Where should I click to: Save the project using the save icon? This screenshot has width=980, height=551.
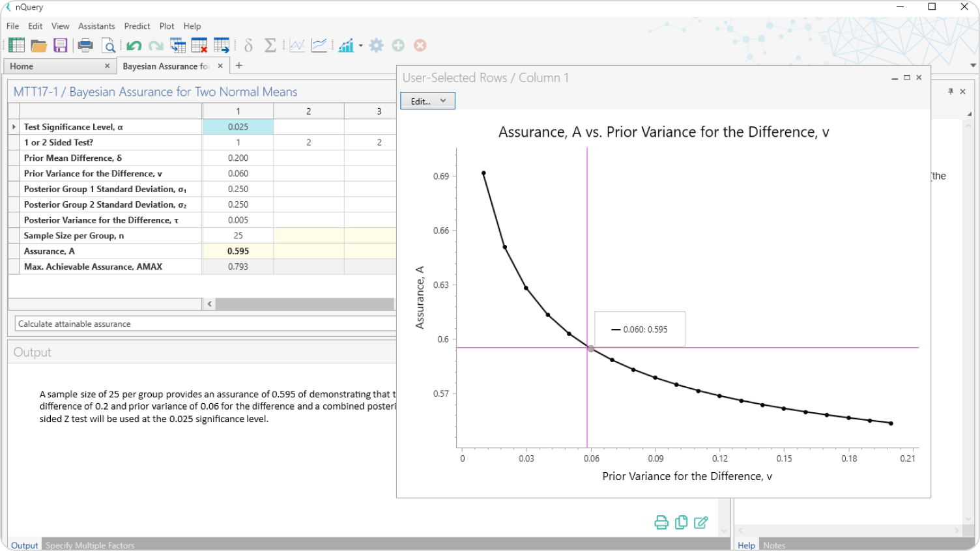60,45
